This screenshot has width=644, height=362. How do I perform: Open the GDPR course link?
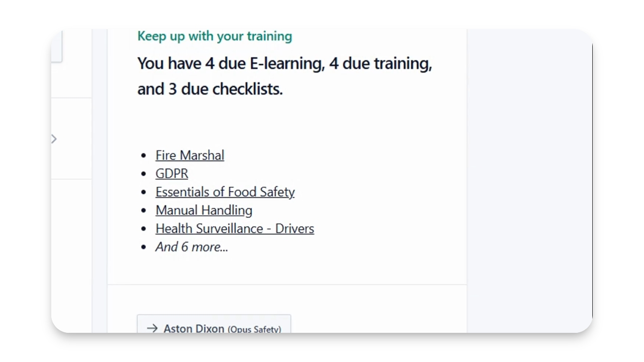pyautogui.click(x=172, y=173)
